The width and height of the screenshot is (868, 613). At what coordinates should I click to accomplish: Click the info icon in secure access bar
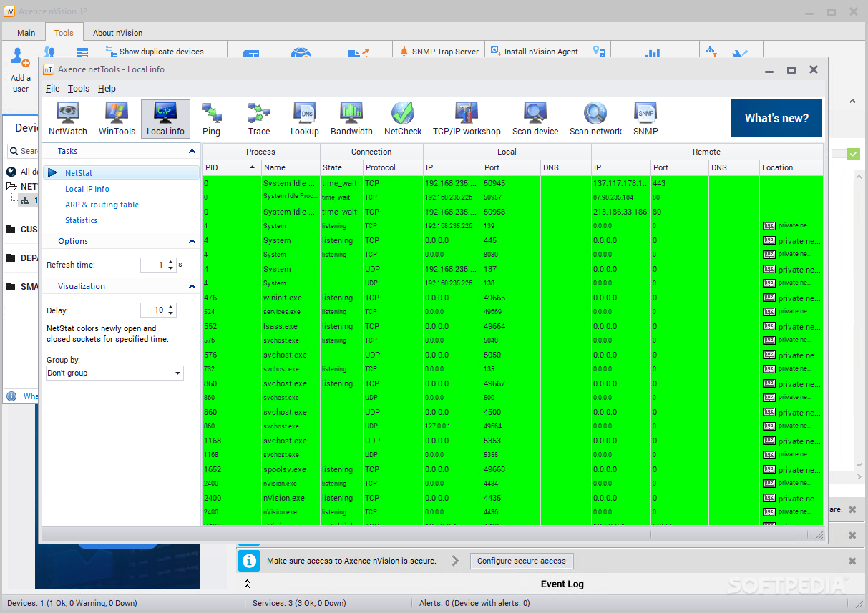(249, 561)
